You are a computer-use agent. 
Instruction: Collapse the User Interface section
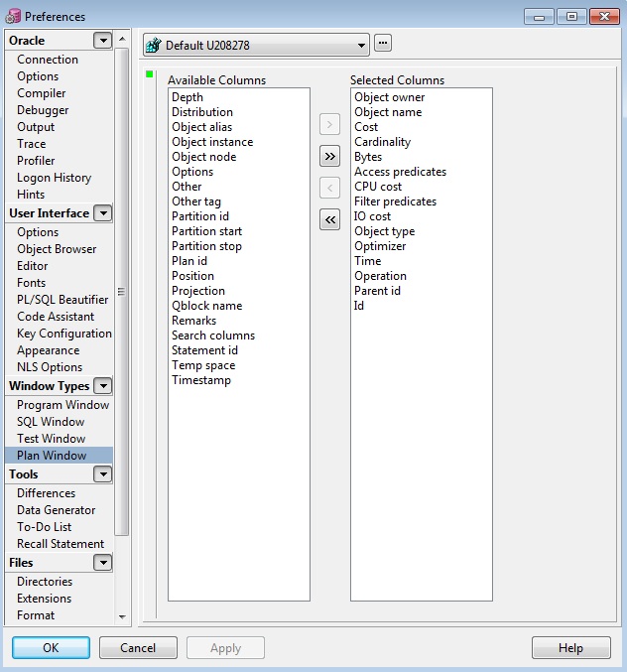(x=102, y=213)
